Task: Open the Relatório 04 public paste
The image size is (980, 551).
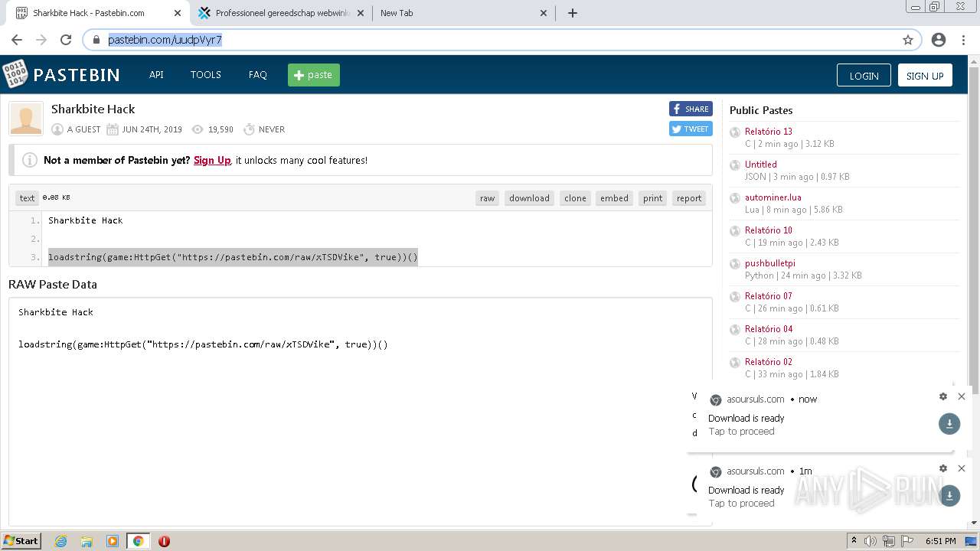Action: pyautogui.click(x=769, y=329)
